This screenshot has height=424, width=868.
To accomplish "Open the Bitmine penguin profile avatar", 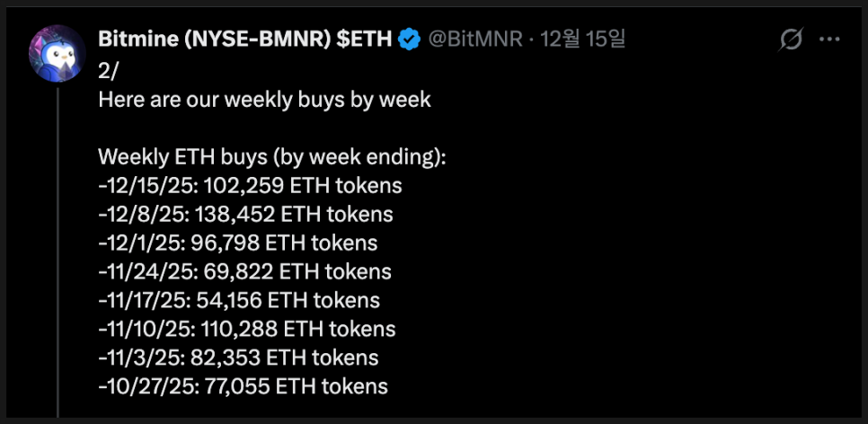I will click(x=58, y=52).
